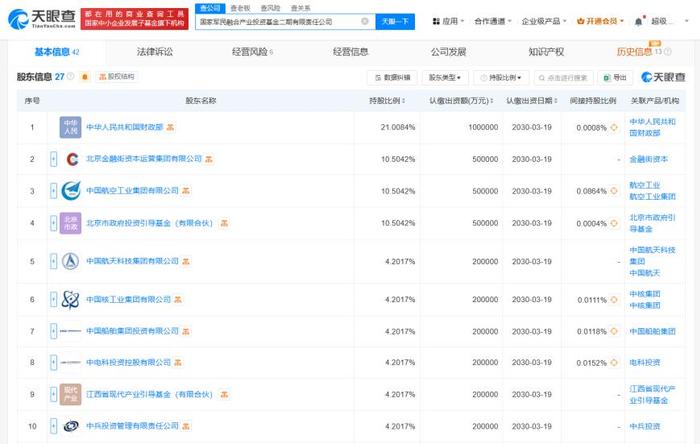The height and width of the screenshot is (444, 700).
Task: Click the 导出 export button
Action: [615, 78]
